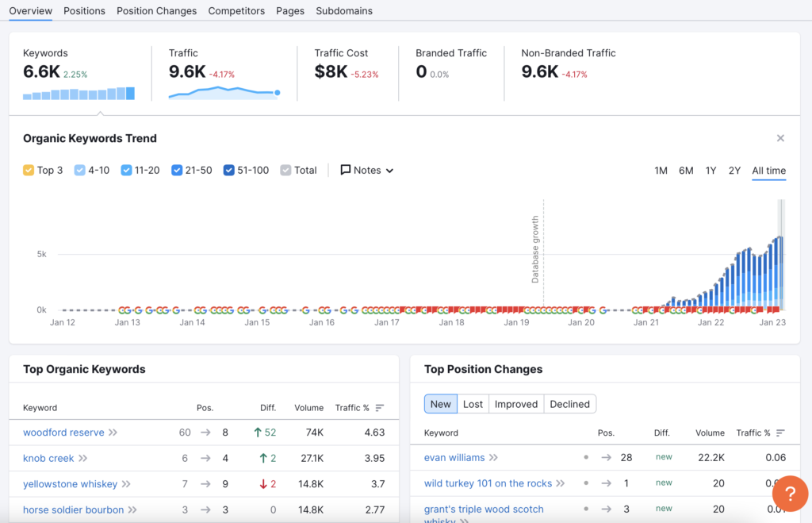Click Pos. header in Top Position Changes

606,433
